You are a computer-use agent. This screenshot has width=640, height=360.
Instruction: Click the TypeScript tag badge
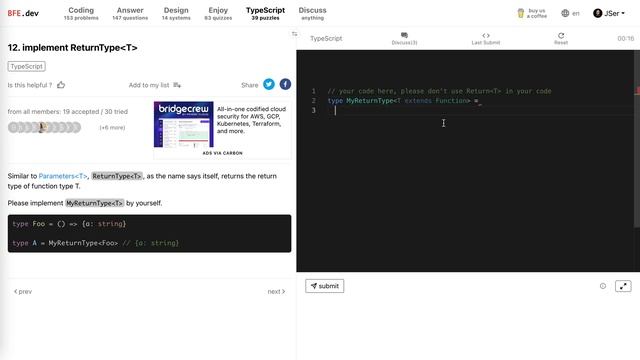[27, 66]
